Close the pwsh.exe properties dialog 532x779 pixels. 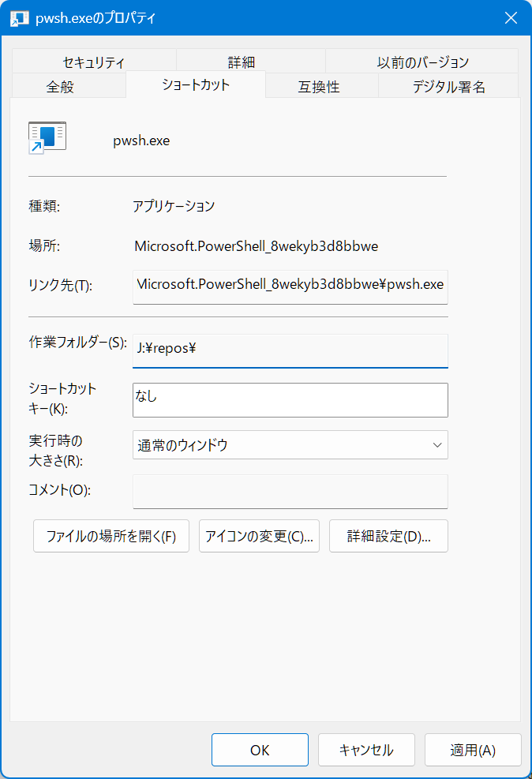click(511, 18)
